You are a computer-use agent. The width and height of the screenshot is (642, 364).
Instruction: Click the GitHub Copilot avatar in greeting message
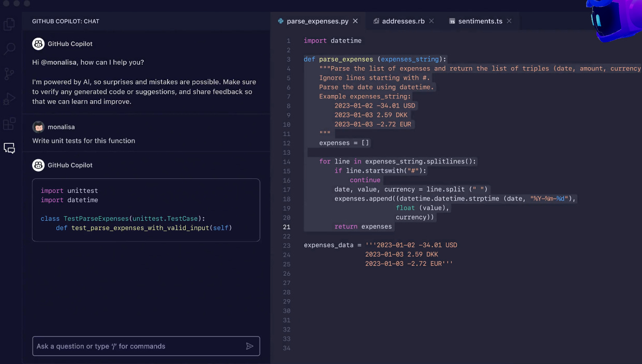(38, 44)
